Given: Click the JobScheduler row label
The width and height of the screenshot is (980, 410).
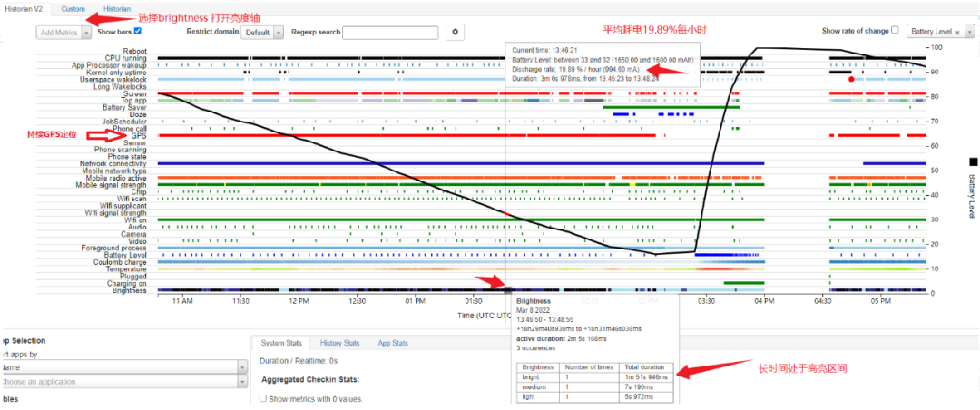Looking at the screenshot, I should pyautogui.click(x=124, y=122).
